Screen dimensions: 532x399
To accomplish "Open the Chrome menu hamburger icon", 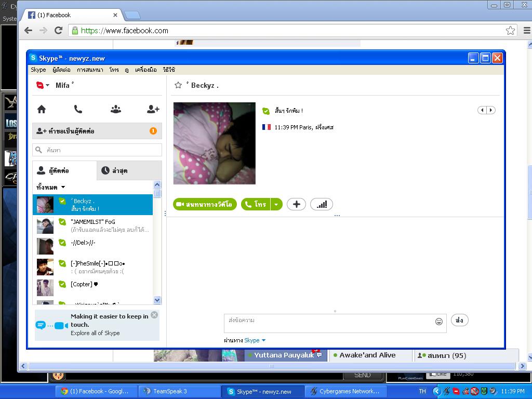I will coord(527,31).
